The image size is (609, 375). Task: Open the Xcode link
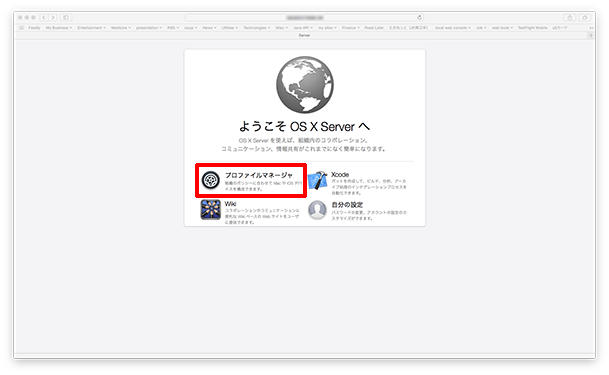(x=340, y=175)
